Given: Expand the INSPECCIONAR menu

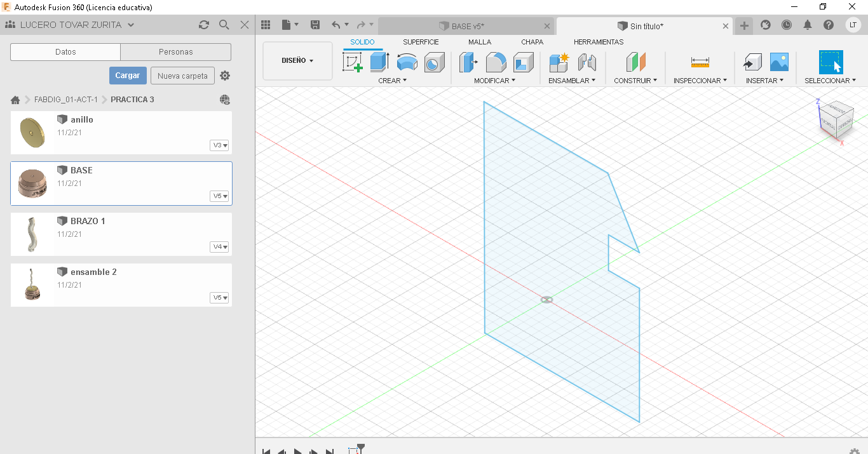Looking at the screenshot, I should tap(700, 81).
